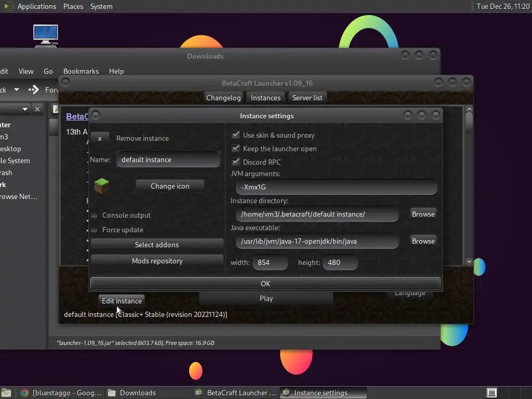Browse for the instance directory

point(423,214)
